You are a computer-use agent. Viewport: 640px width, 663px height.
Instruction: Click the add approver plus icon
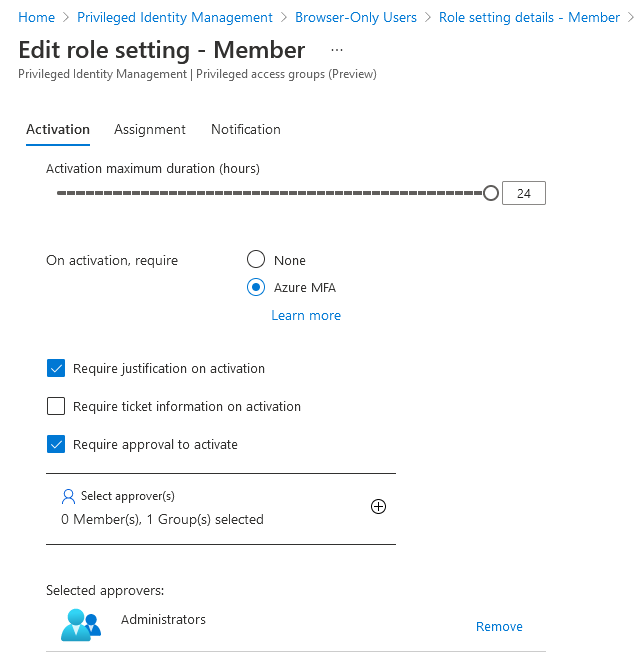click(378, 507)
